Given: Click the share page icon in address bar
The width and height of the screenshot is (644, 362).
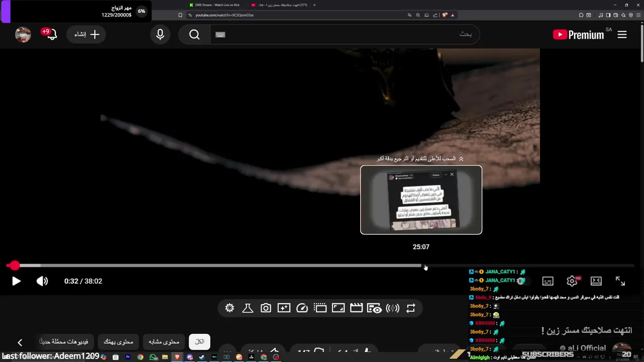Looking at the screenshot, I should click(x=435, y=15).
